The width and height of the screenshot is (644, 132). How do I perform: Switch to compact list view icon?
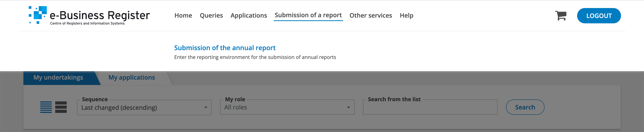[x=46, y=107]
